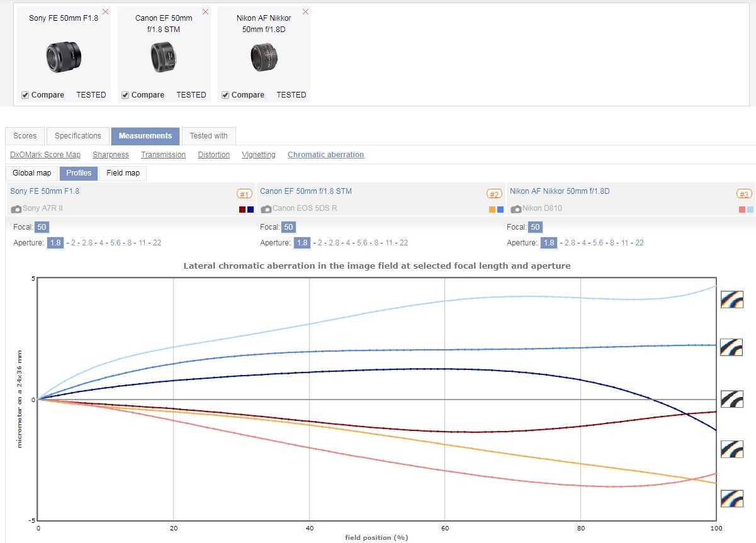Screen dimensions: 756x543
Task: Click the camera icon beside Nikon D810
Action: (516, 209)
